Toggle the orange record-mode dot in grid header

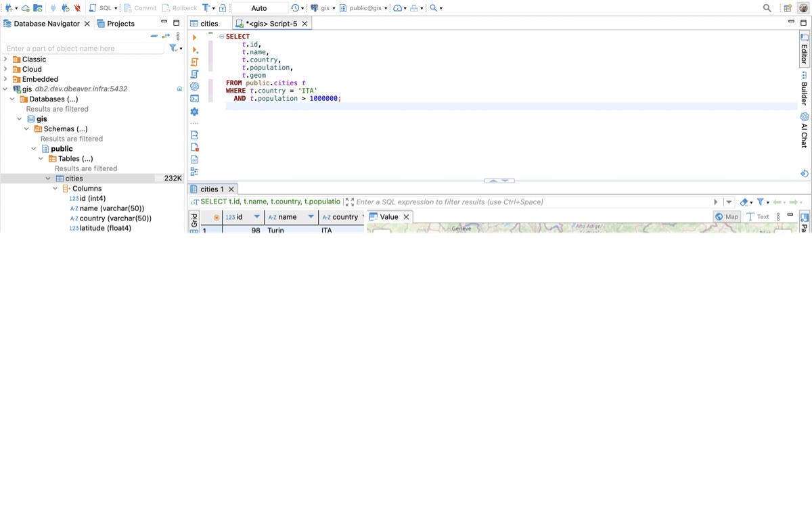point(217,217)
